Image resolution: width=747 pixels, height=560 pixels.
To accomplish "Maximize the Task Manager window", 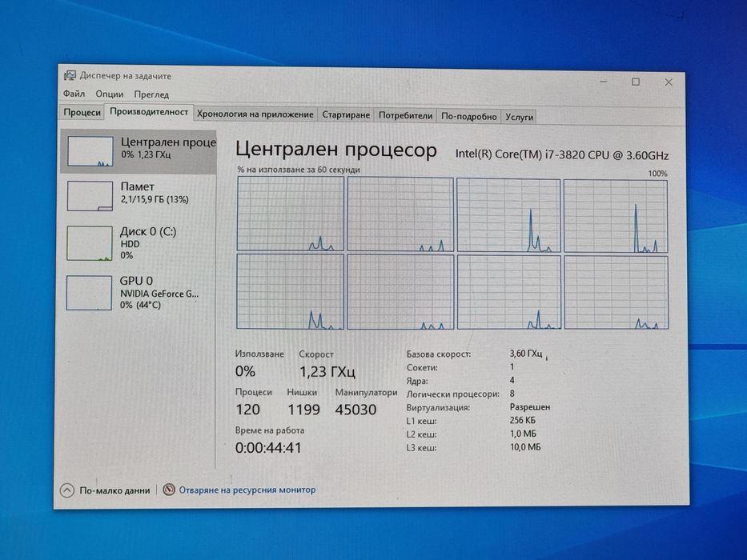I will click(636, 82).
